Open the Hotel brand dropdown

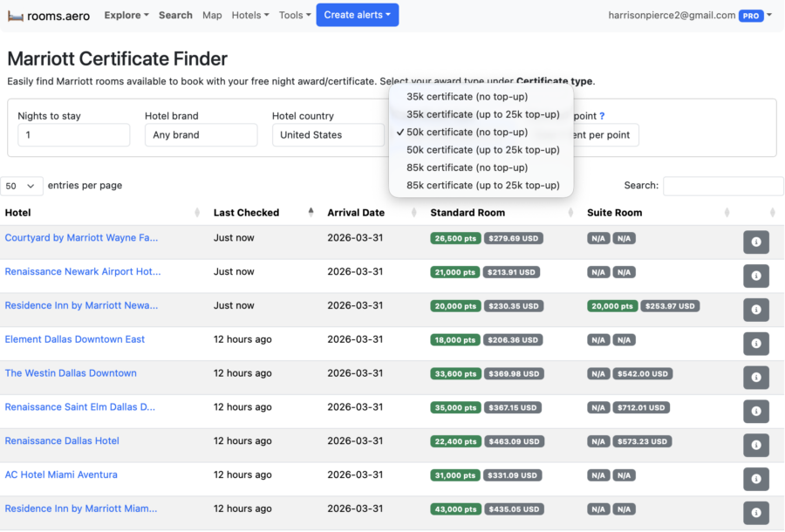coord(201,135)
